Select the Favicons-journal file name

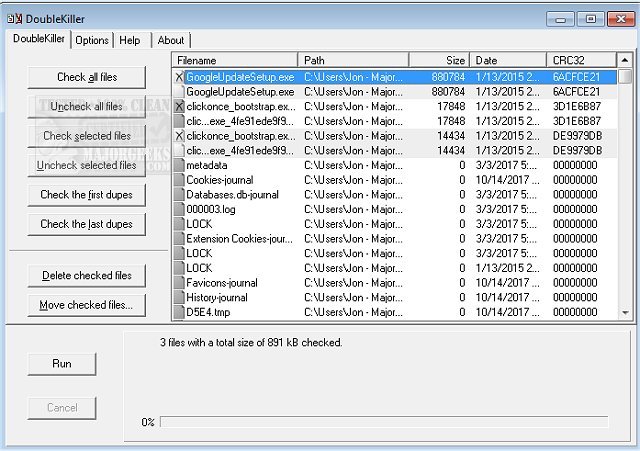coord(222,283)
